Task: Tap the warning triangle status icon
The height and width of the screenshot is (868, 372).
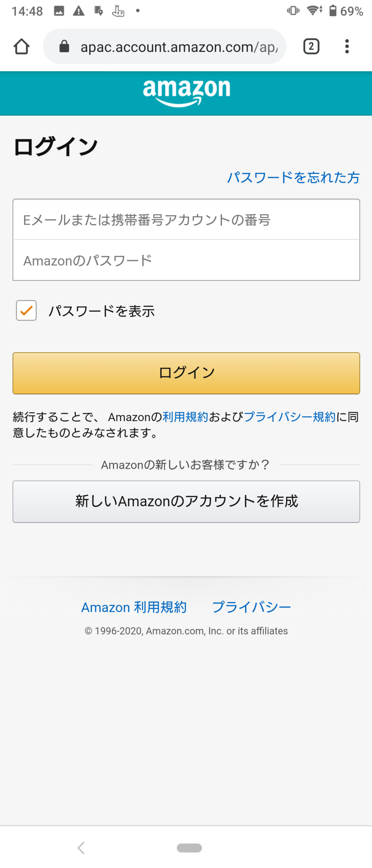Action: click(x=79, y=11)
